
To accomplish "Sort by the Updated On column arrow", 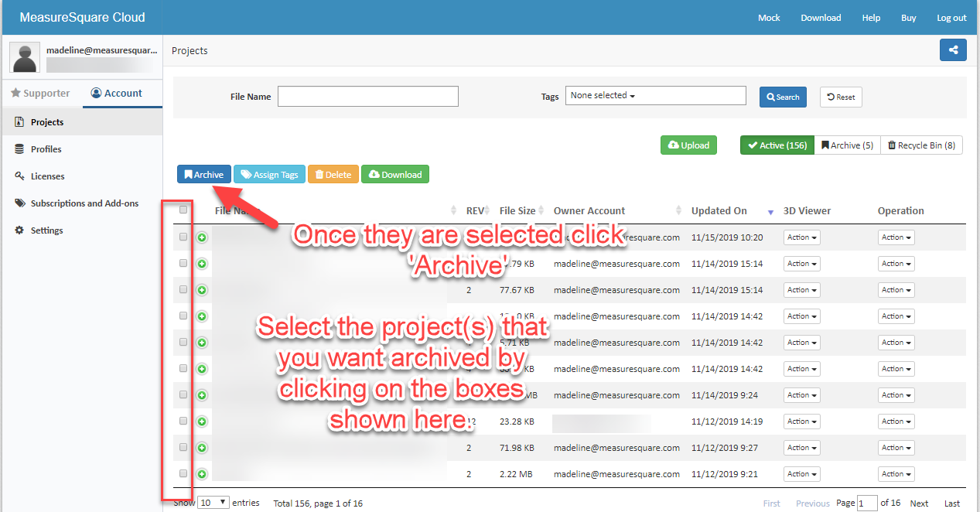I will pyautogui.click(x=770, y=212).
